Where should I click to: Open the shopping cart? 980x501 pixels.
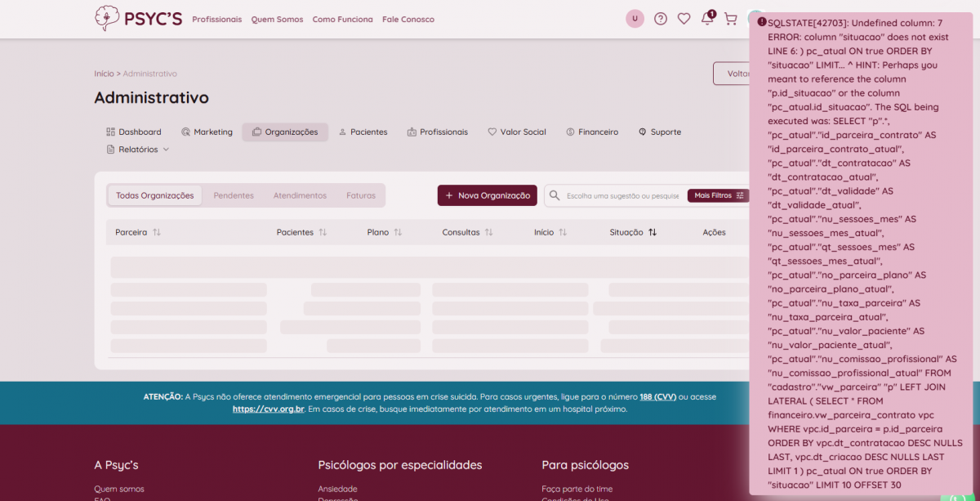point(730,18)
